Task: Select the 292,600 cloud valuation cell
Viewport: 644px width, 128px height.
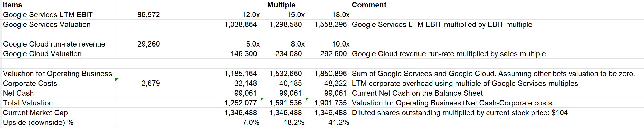Action: point(328,54)
